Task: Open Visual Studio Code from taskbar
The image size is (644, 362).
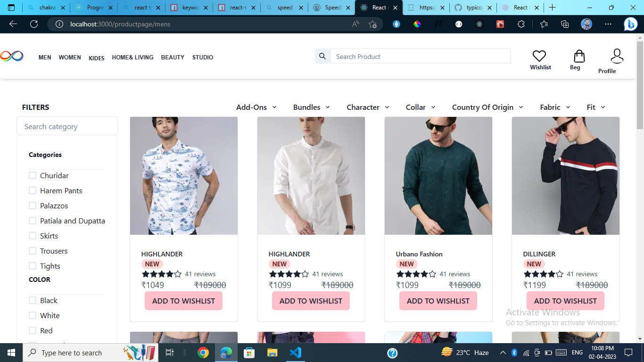Action: 296,353
